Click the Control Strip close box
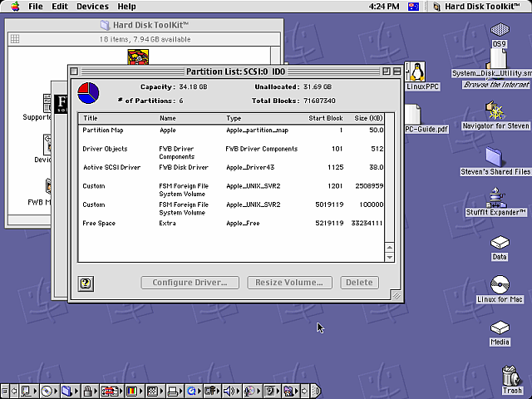The image size is (532, 399). click(5, 392)
